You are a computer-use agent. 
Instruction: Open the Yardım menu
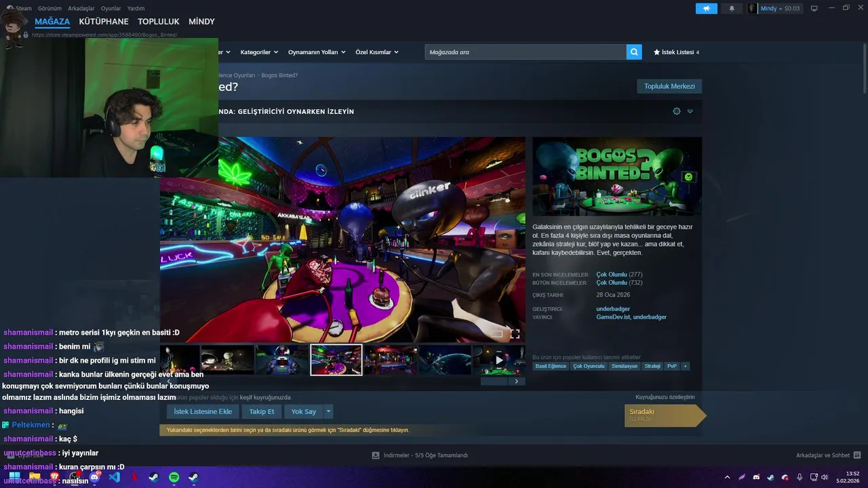tap(136, 9)
